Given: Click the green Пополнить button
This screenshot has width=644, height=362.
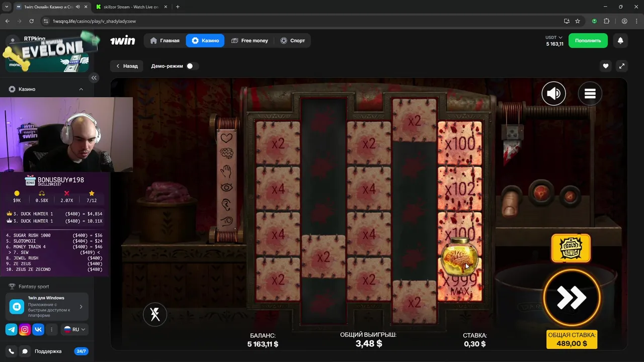Looking at the screenshot, I should pyautogui.click(x=588, y=40).
